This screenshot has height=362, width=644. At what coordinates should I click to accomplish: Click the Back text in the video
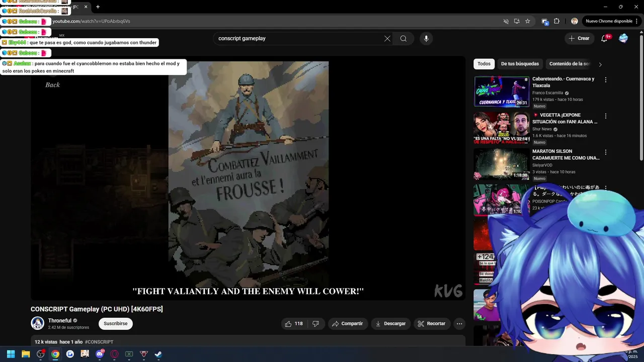tap(52, 85)
